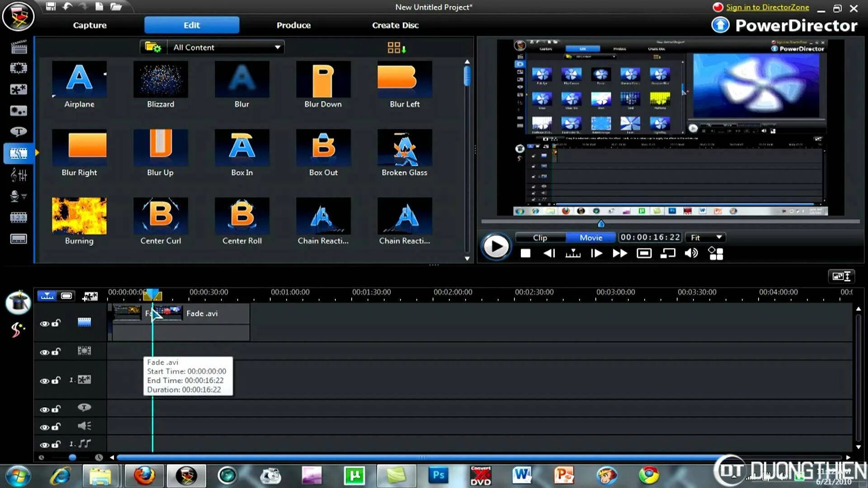Click the play button in preview
The height and width of the screenshot is (488, 868).
[x=496, y=247]
